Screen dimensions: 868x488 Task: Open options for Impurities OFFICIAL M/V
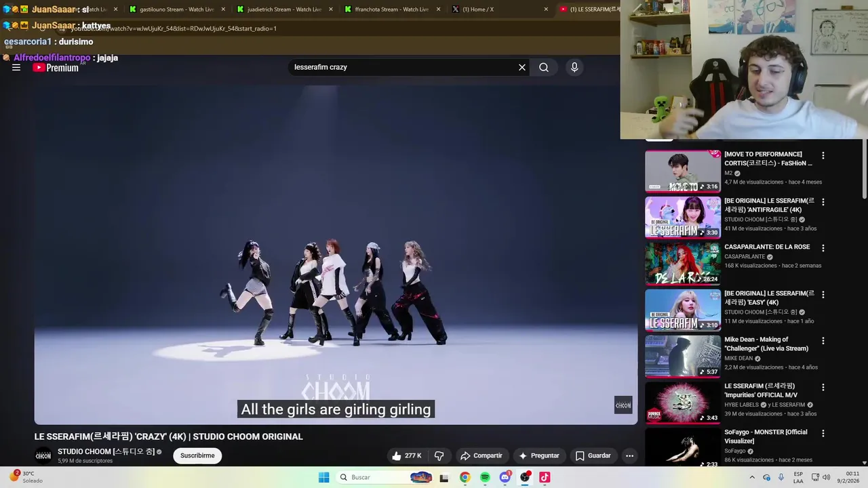(x=823, y=387)
